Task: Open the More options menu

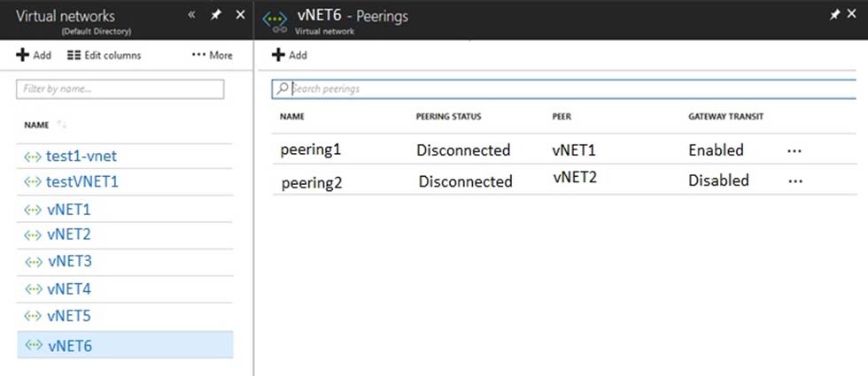Action: click(x=212, y=55)
